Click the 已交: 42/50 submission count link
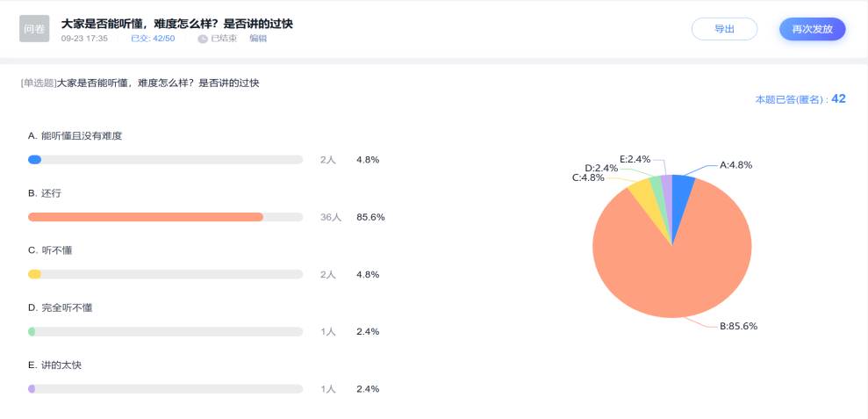The height and width of the screenshot is (419, 868). tap(153, 39)
